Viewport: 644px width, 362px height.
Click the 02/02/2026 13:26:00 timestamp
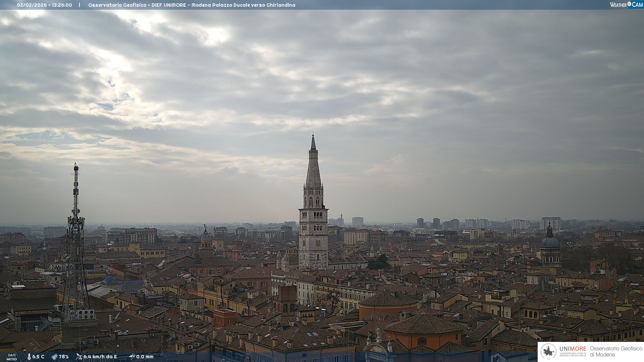tap(44, 5)
